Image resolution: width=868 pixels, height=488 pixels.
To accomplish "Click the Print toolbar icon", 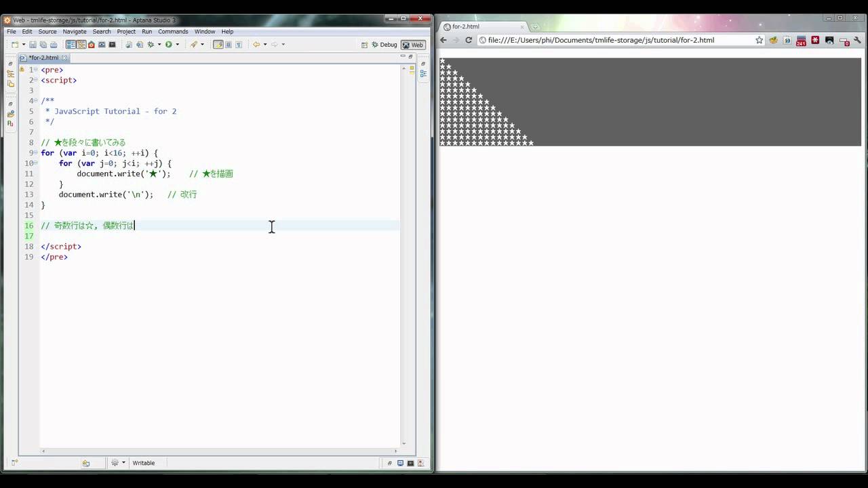I will 54,45.
